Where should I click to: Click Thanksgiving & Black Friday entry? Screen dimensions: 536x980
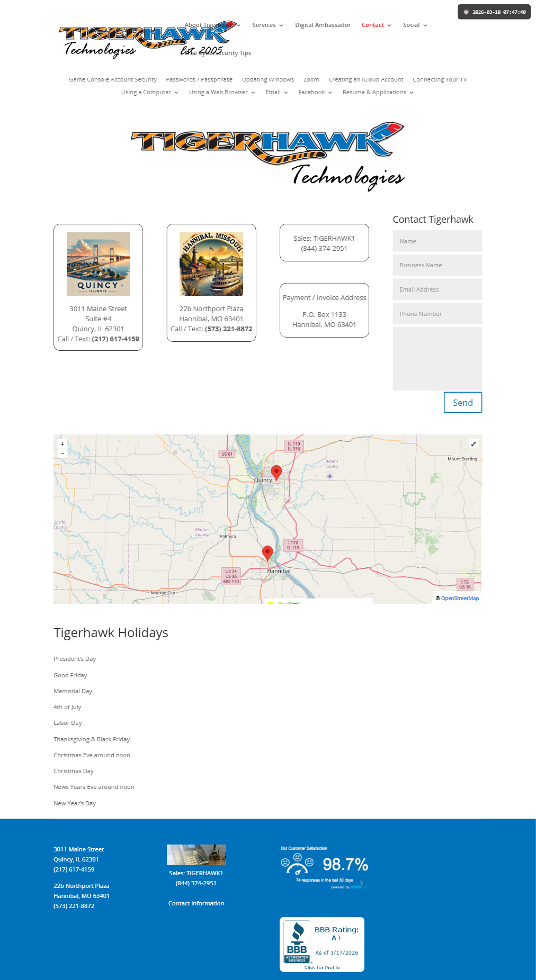(x=92, y=739)
